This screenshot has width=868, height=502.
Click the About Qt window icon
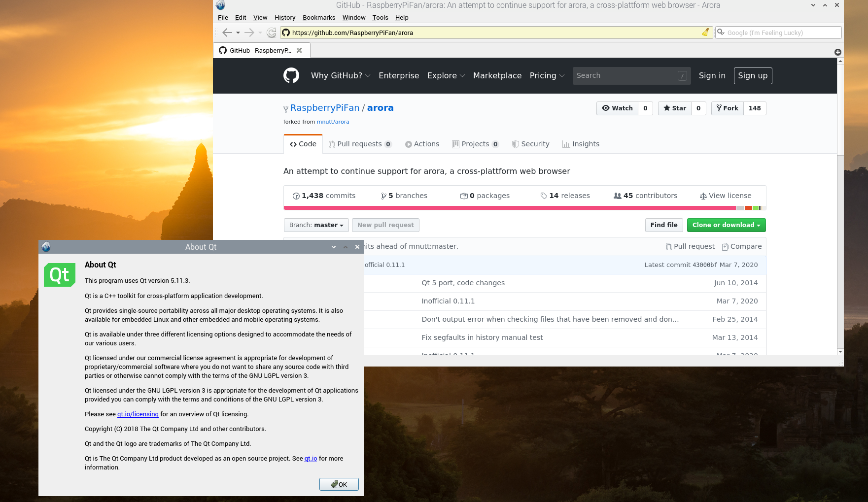(46, 247)
